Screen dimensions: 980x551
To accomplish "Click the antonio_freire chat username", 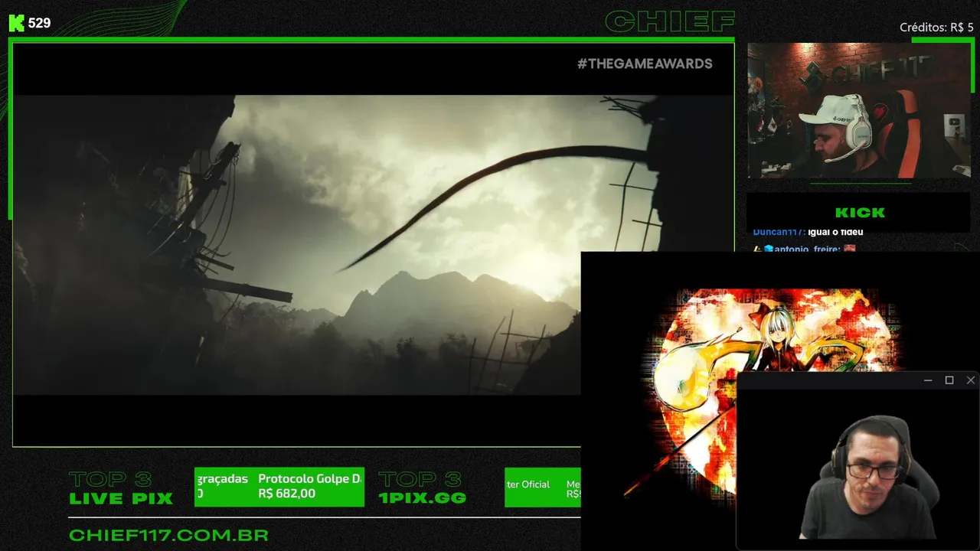I will pos(808,249).
